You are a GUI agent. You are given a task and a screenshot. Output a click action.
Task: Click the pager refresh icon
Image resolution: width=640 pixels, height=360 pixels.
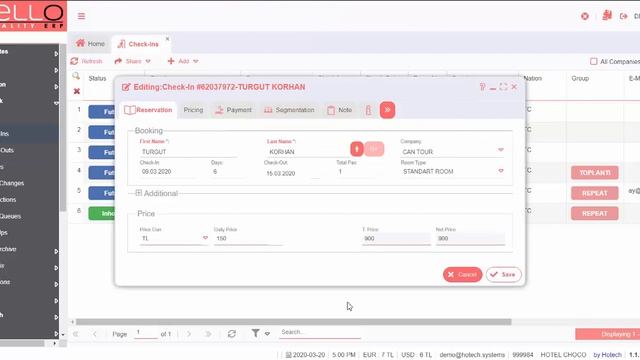pyautogui.click(x=231, y=334)
